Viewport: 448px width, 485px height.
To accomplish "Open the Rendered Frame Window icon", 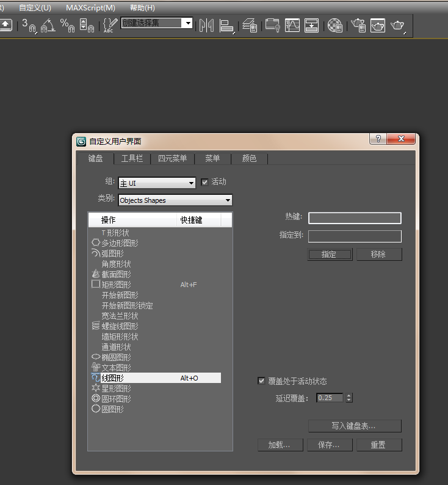I will [x=378, y=26].
